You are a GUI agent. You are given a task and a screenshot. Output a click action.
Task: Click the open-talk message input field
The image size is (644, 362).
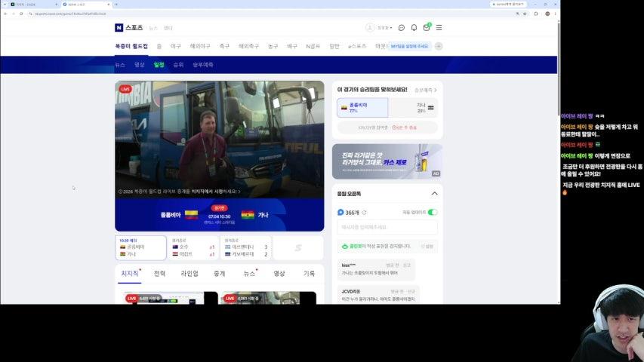click(387, 227)
